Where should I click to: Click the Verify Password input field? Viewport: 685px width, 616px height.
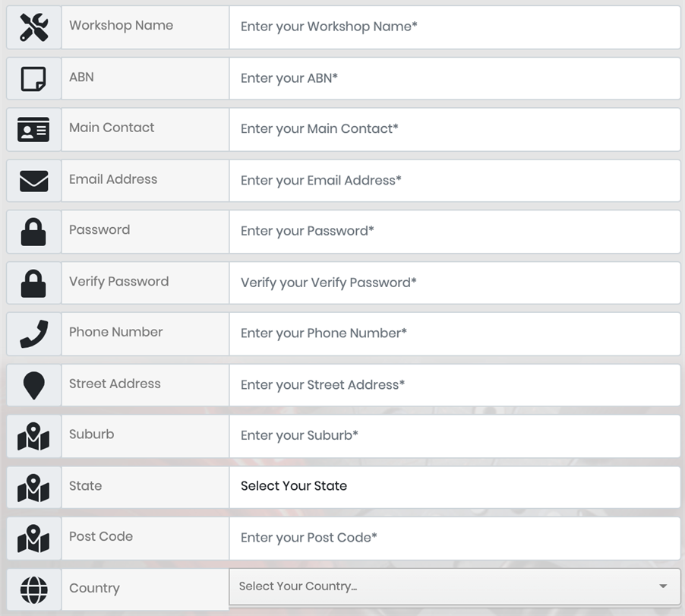[455, 283]
